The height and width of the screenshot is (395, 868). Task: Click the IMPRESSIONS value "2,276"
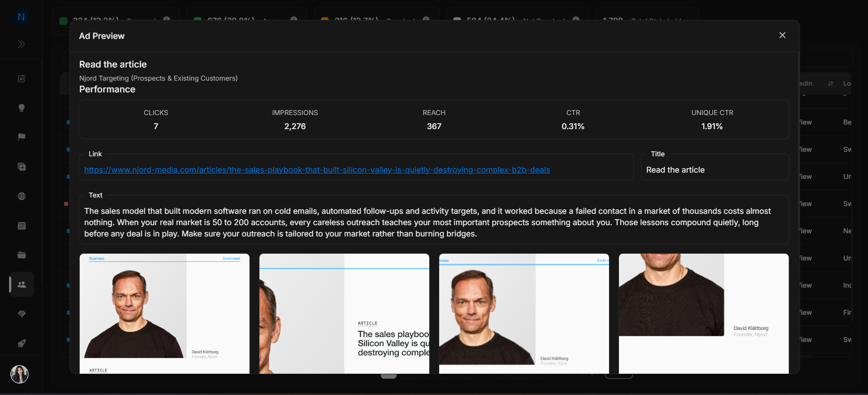[x=295, y=126]
